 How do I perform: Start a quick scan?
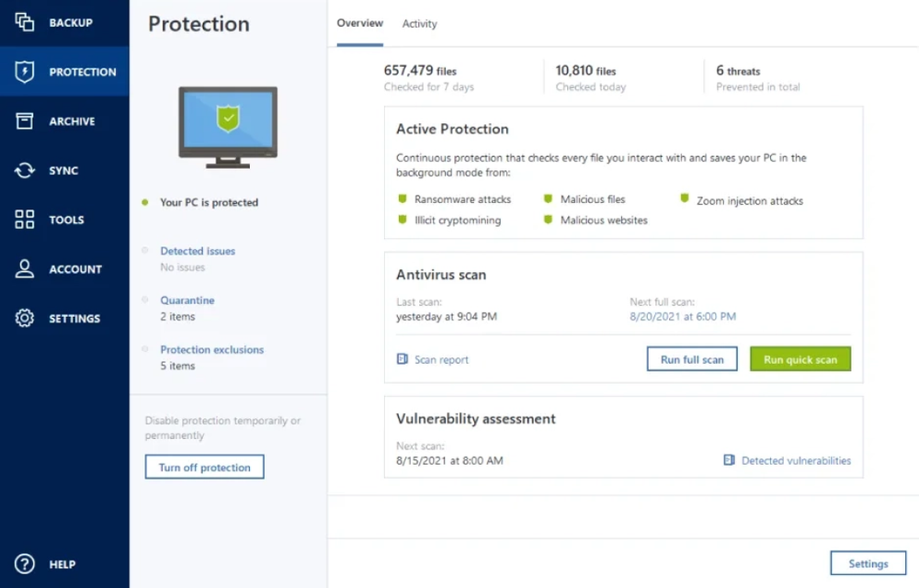click(800, 359)
